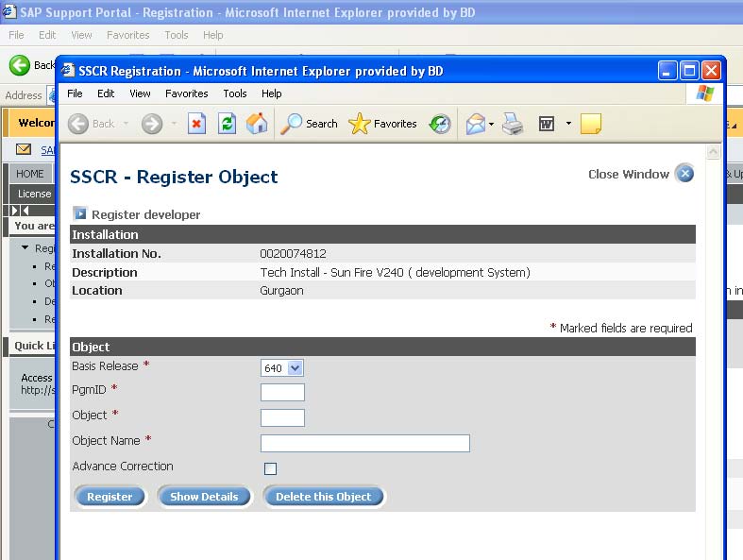Click the Register developer arrow icon
This screenshot has height=560, width=743.
[x=80, y=213]
